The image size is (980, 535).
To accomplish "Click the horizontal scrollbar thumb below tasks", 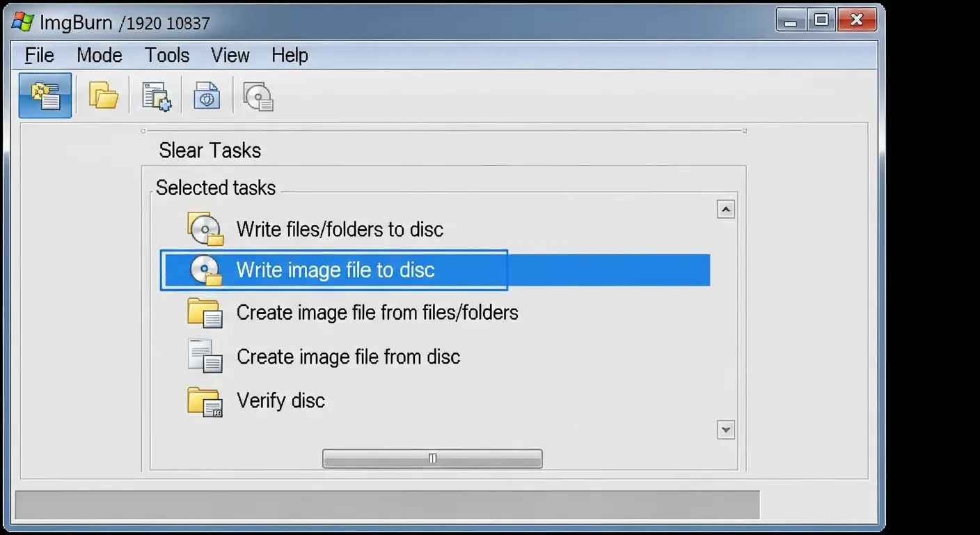I will (x=432, y=458).
